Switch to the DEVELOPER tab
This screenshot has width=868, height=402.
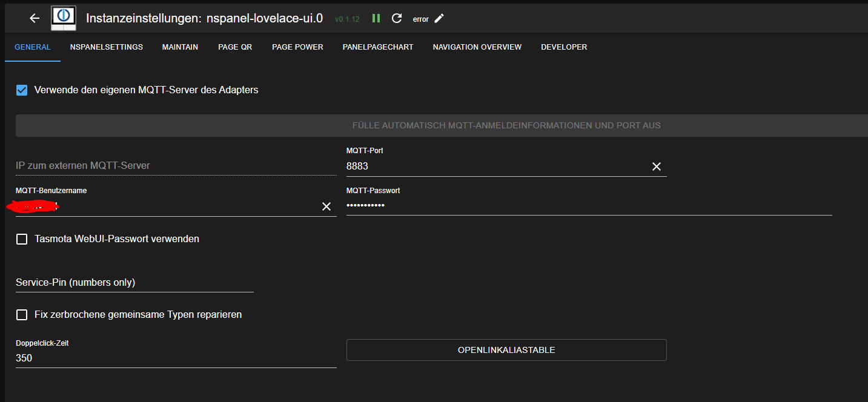pos(563,47)
